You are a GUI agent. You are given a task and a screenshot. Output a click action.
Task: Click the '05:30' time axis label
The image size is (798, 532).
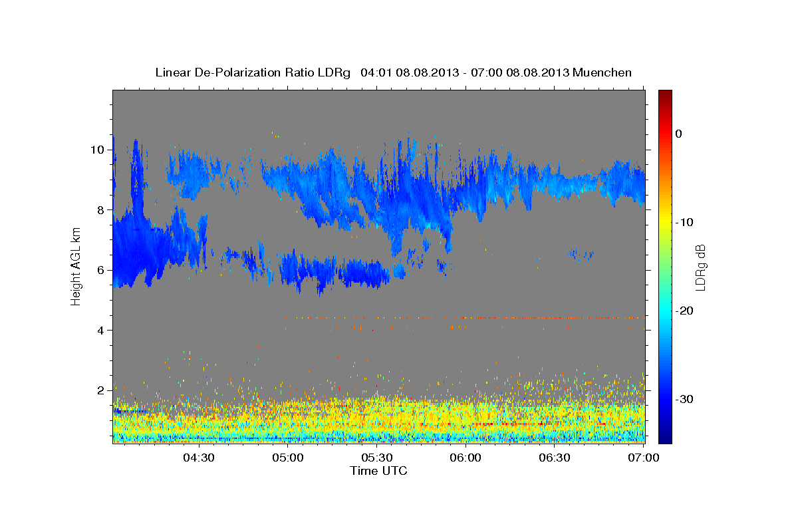click(x=377, y=458)
